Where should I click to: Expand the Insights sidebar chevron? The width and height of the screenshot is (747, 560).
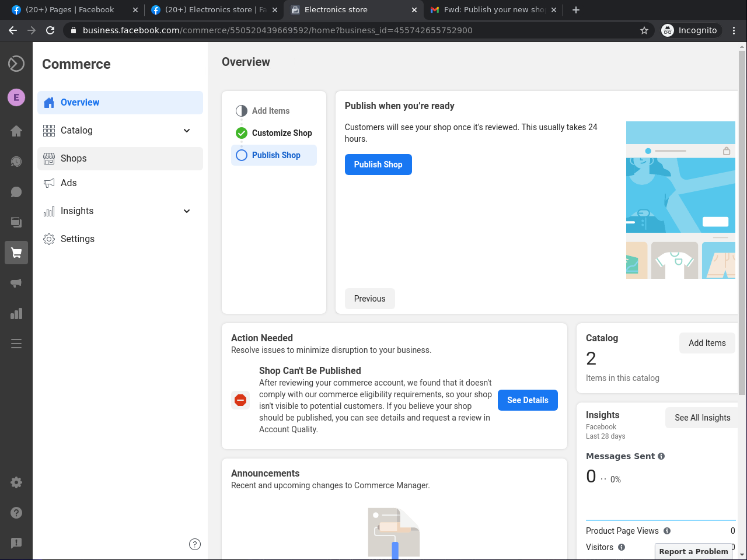coord(187,211)
